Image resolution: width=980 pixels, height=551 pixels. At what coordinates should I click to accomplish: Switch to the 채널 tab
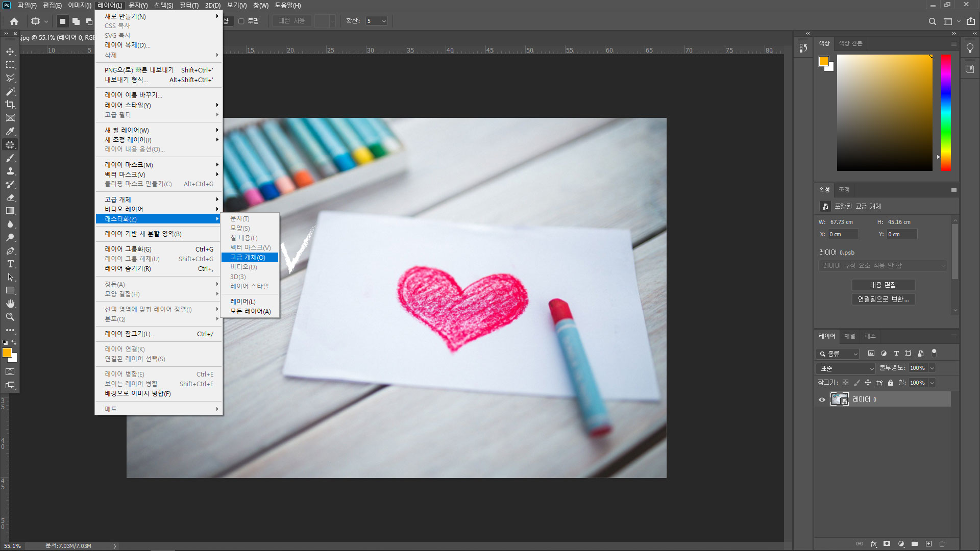849,336
